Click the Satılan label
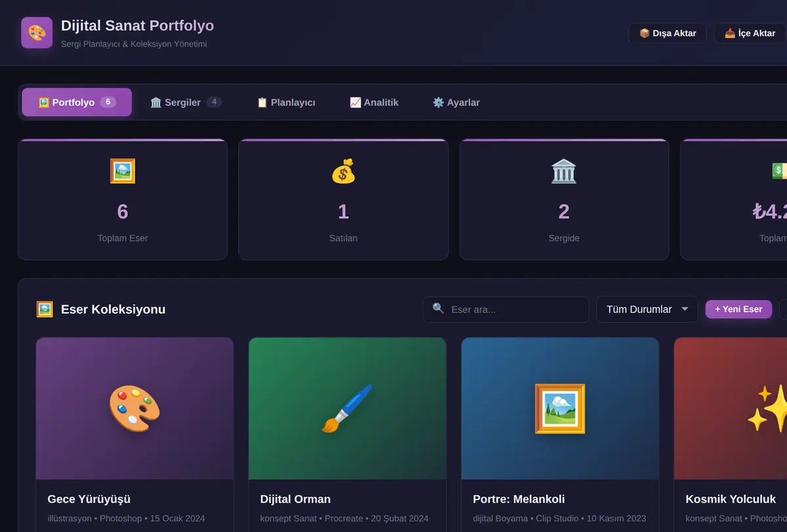 click(343, 238)
